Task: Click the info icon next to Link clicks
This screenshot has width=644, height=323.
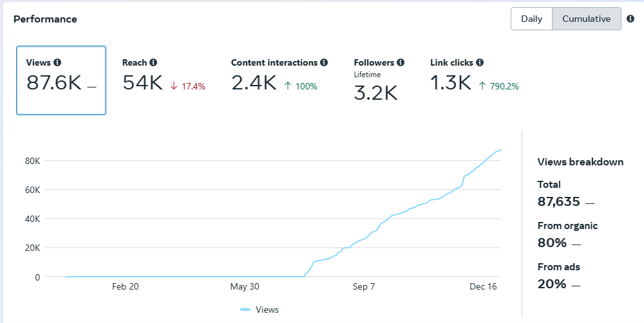Action: (x=480, y=62)
